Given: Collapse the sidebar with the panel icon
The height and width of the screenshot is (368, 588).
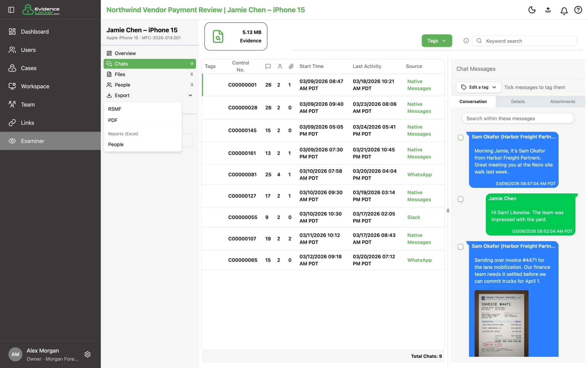Looking at the screenshot, I should coord(11,10).
